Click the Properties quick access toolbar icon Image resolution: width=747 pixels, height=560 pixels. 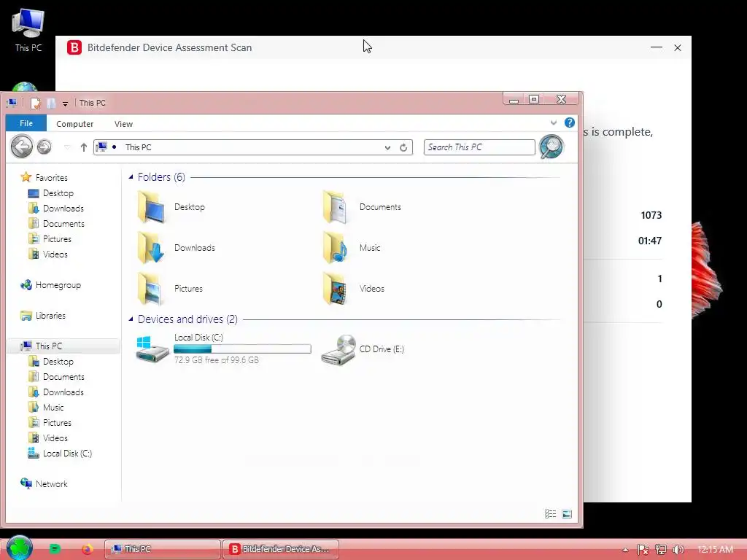pyautogui.click(x=35, y=103)
